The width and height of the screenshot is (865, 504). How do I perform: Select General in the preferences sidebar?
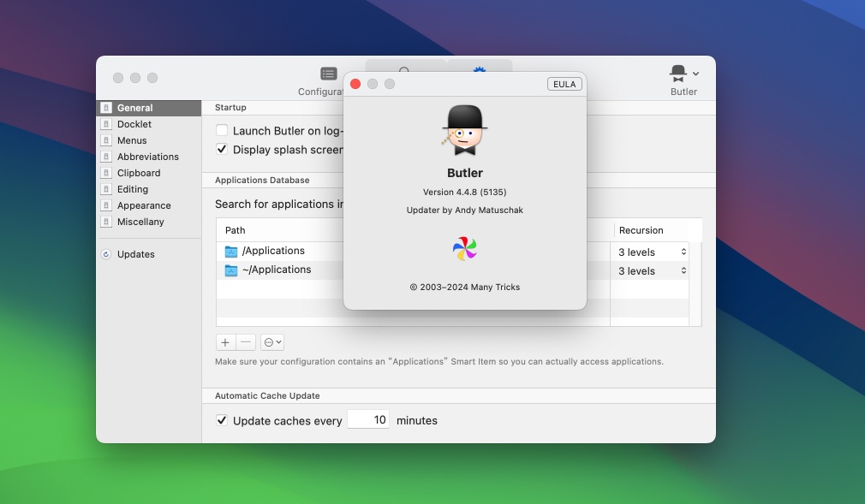point(133,107)
